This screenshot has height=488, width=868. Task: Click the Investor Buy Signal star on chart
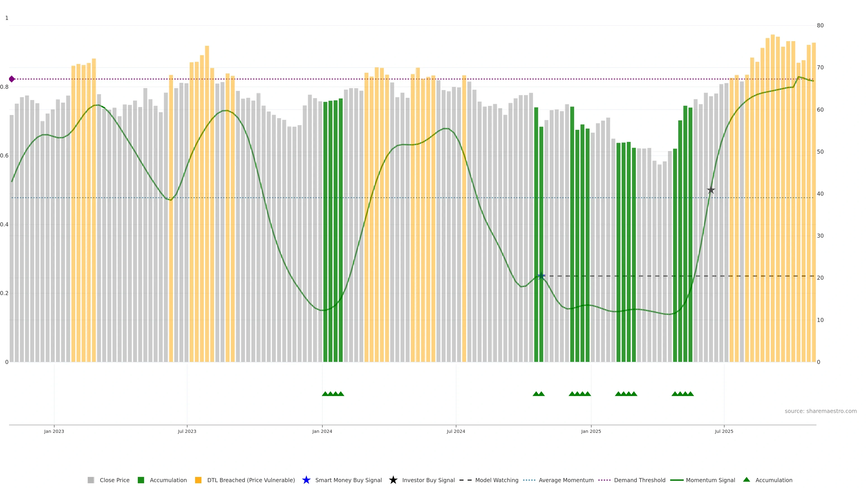click(x=711, y=190)
